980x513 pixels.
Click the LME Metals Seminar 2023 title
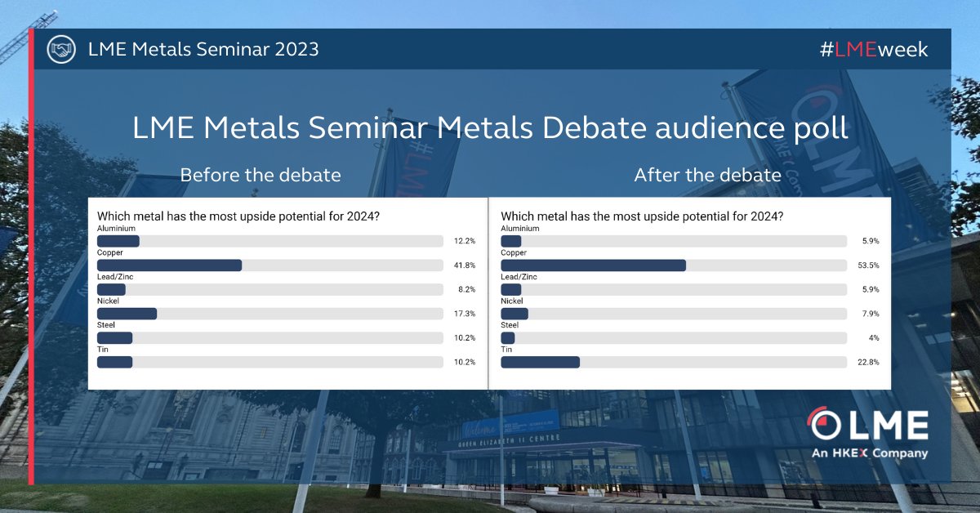203,49
